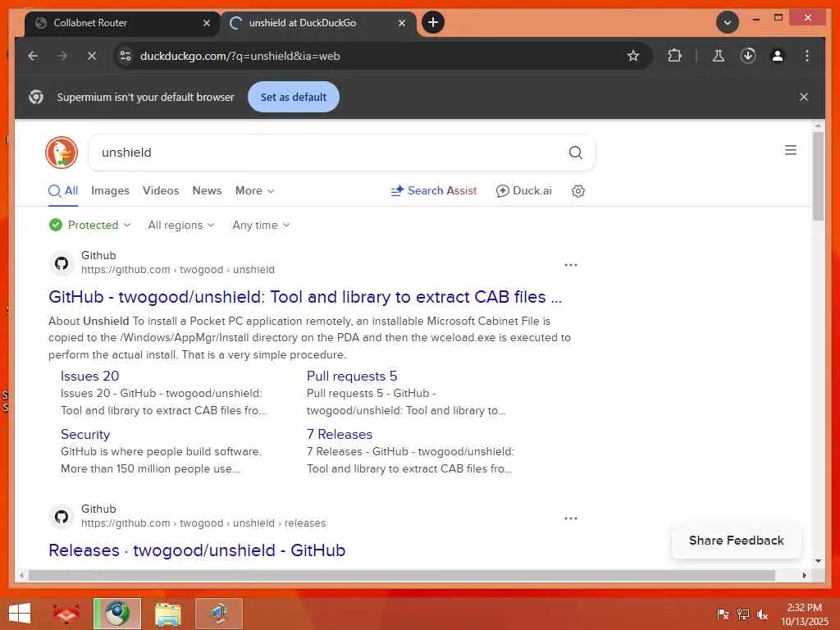840x630 pixels.
Task: Close the unshield at DuckDuckGo tab
Action: tap(402, 23)
